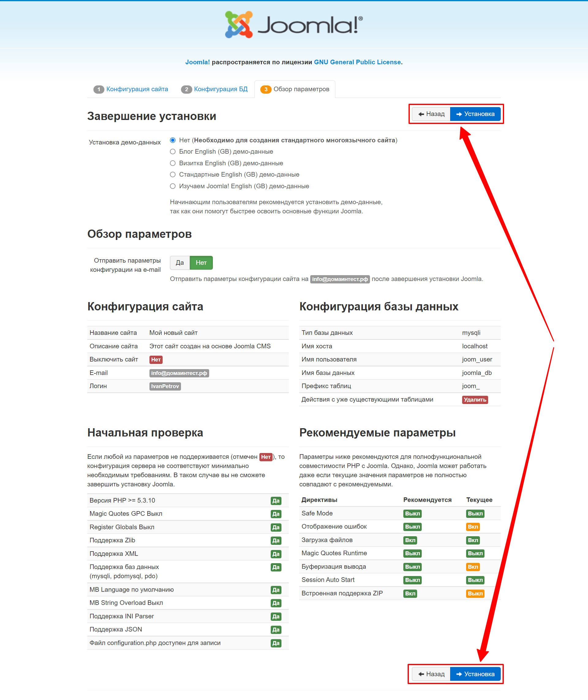Select Блог English (GB) demo data

point(173,152)
